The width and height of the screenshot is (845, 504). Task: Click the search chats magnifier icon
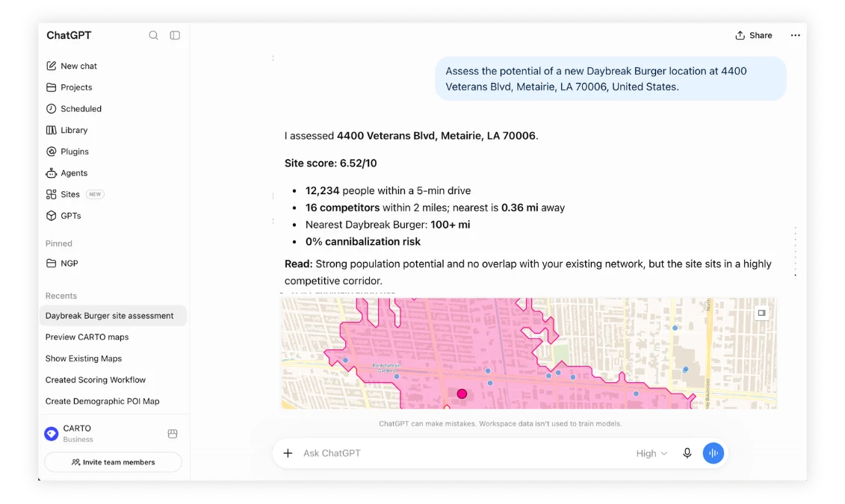click(x=154, y=36)
